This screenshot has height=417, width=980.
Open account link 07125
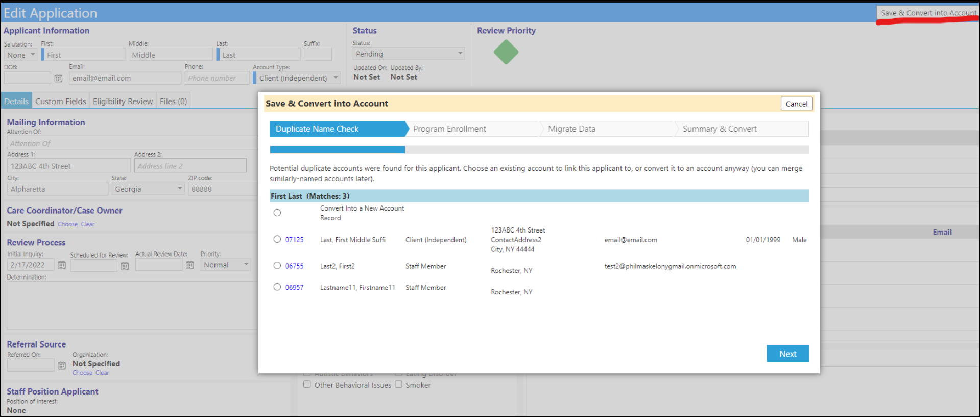(294, 240)
